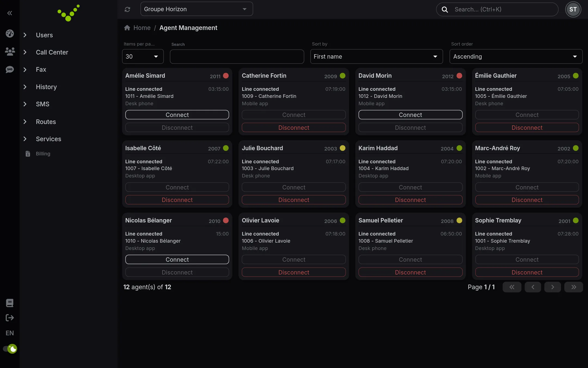The height and width of the screenshot is (368, 588).
Task: Disconnect Julie Bouchard's line
Action: point(294,200)
